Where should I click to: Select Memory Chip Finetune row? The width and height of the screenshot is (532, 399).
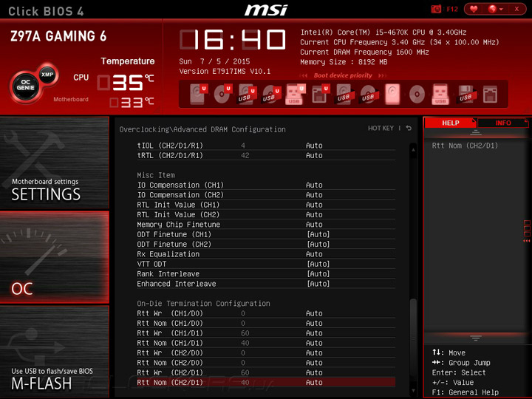[266, 225]
